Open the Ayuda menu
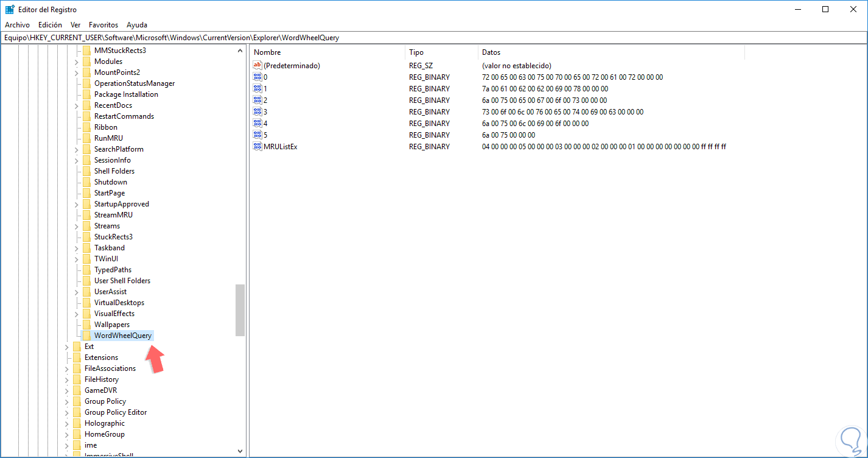The width and height of the screenshot is (868, 458). [x=137, y=25]
